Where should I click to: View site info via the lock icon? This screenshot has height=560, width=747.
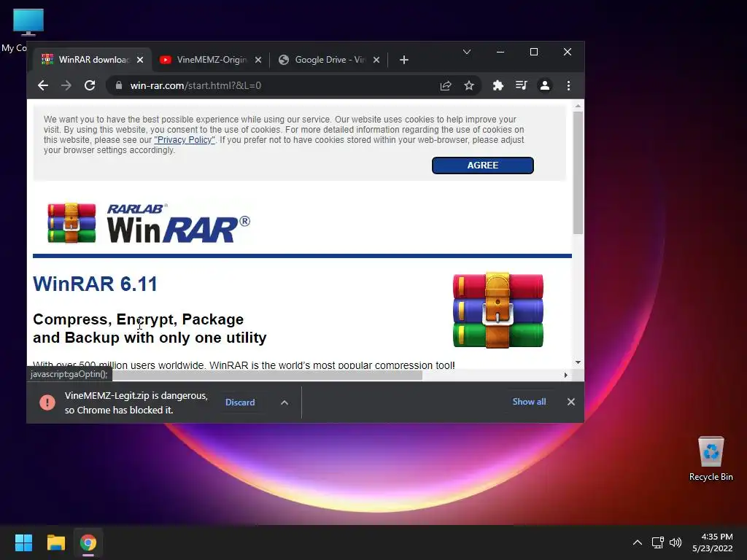click(119, 86)
